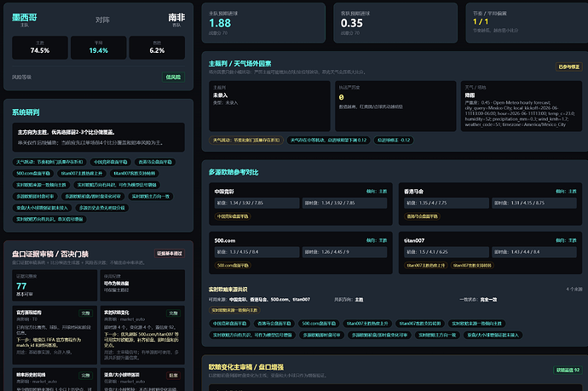The image size is (588, 391).
Task: Click titan007客胜支持转弱 tag in 系统研判 panel
Action: coord(135,173)
